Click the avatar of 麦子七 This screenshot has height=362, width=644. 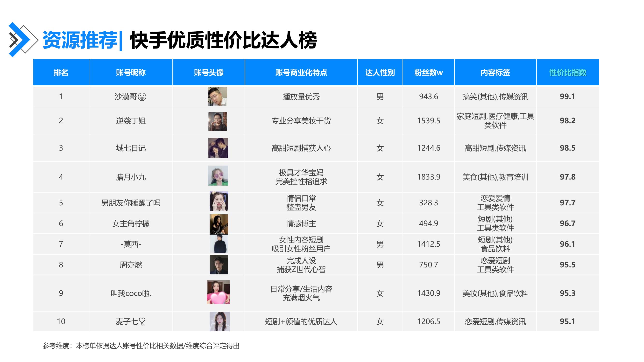coord(219,321)
